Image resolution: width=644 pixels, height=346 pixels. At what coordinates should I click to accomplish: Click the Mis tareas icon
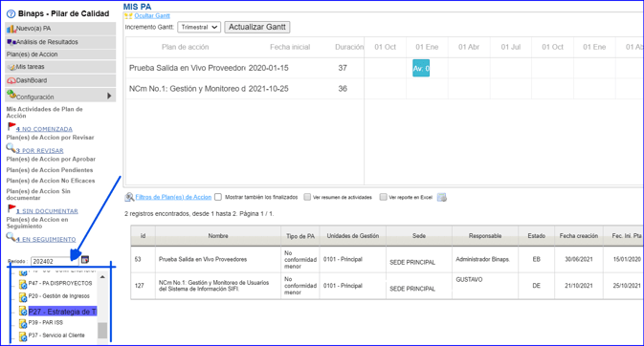pyautogui.click(x=11, y=67)
